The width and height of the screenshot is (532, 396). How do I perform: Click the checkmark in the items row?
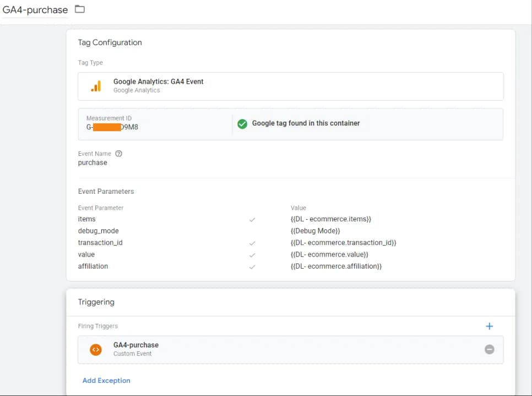tap(252, 220)
